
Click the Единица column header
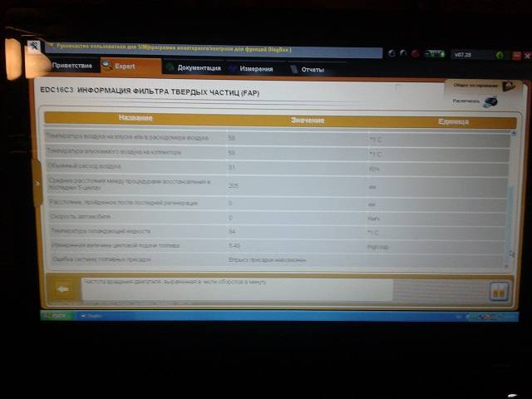pos(453,121)
